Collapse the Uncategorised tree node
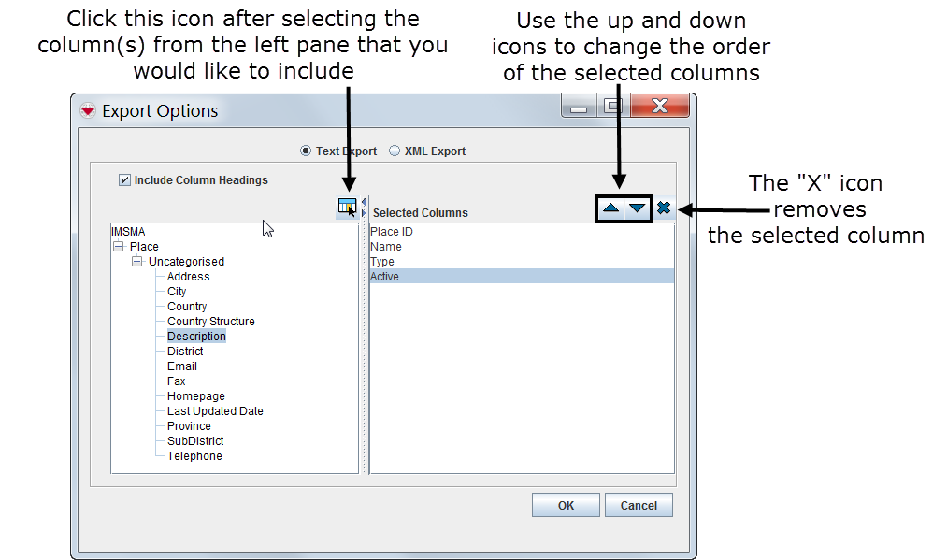The image size is (947, 560). point(137,262)
